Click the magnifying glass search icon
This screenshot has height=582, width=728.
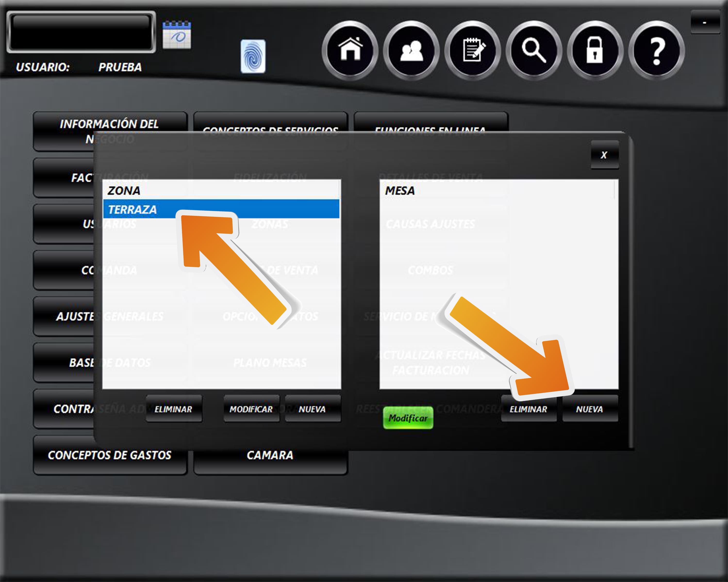pos(534,50)
